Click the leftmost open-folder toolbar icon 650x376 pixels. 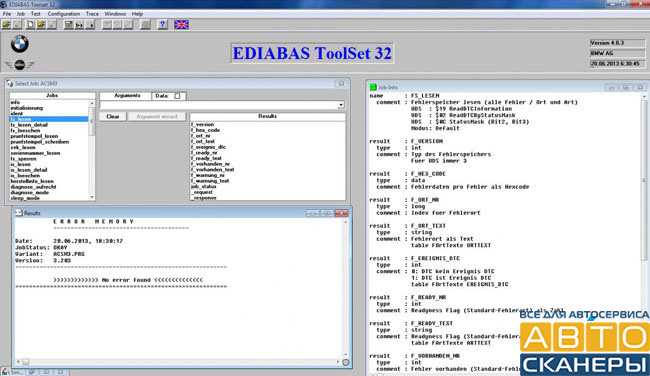pyautogui.click(x=7, y=25)
